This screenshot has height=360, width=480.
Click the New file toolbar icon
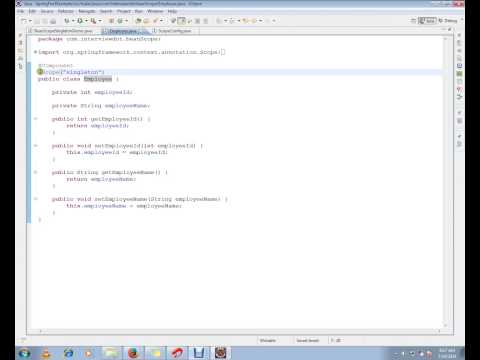[x=23, y=21]
